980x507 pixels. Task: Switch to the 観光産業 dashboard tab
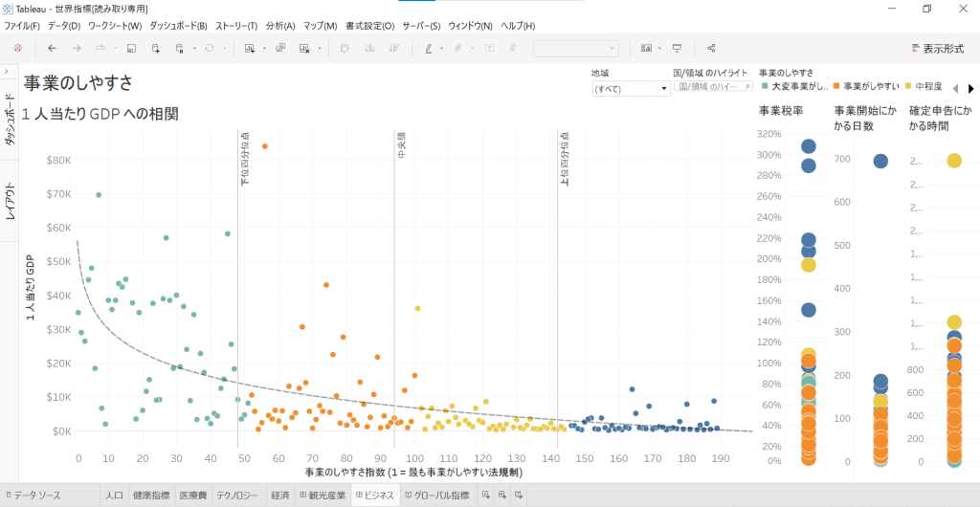(323, 496)
